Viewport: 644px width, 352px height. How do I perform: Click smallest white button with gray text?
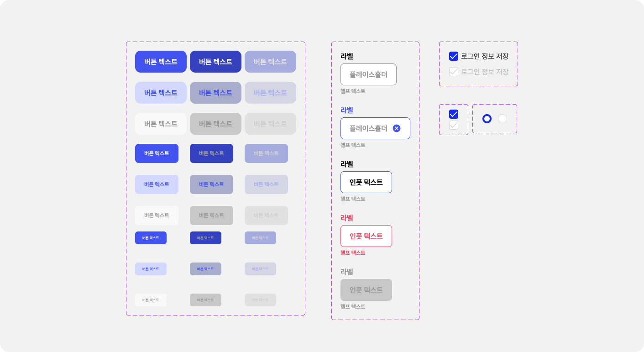coord(151,300)
